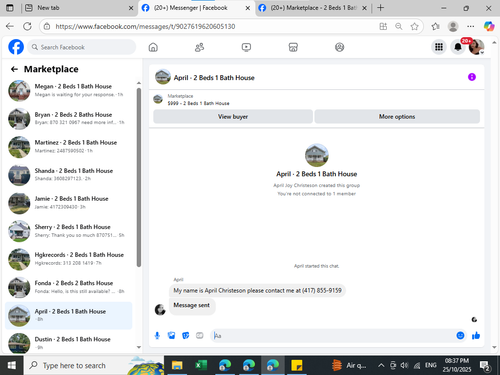This screenshot has width=500, height=375.
Task: Switch to the New tab tab
Action: pyautogui.click(x=78, y=8)
